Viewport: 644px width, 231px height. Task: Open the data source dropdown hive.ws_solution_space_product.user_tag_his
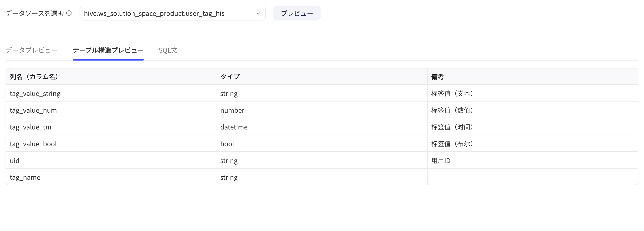point(172,13)
